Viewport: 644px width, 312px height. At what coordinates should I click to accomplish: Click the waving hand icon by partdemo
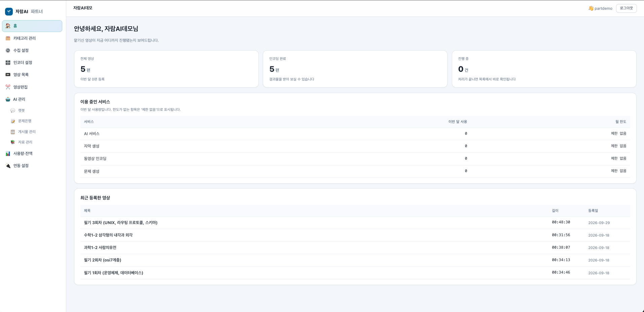[x=591, y=8]
